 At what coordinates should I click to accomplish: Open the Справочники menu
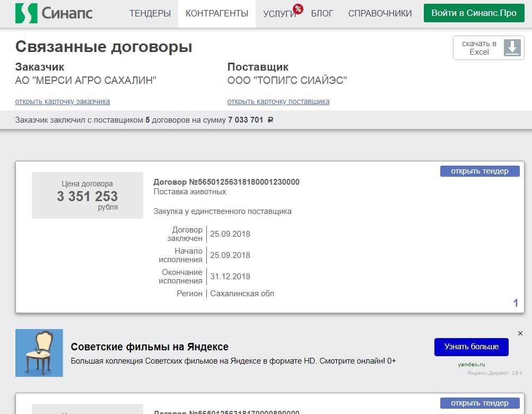[380, 14]
